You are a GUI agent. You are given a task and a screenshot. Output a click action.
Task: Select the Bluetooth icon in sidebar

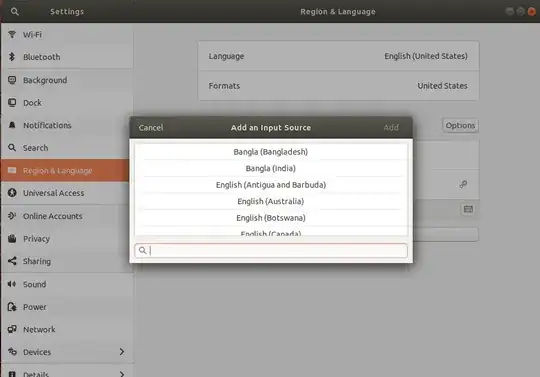coord(12,57)
